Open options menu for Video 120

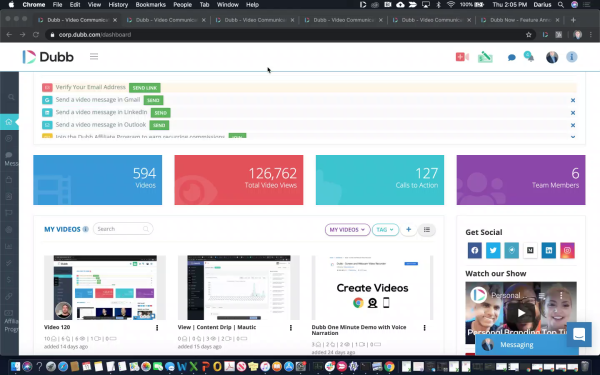click(157, 328)
